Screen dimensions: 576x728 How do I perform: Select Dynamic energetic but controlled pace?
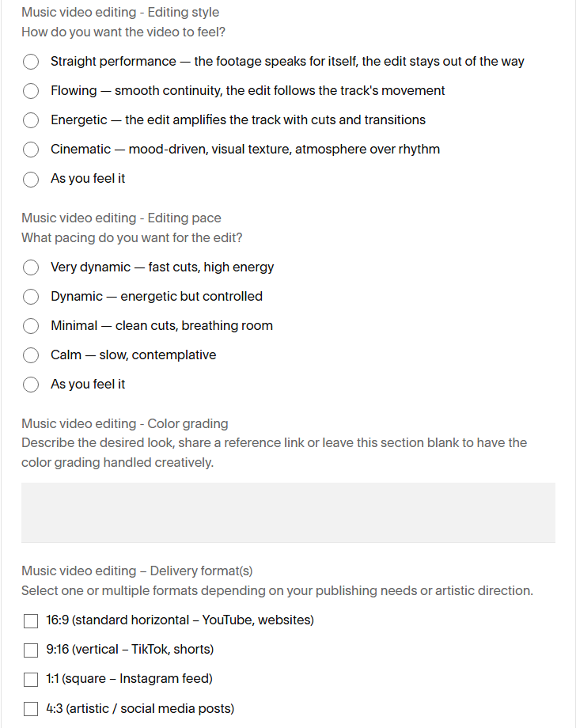[31, 297]
